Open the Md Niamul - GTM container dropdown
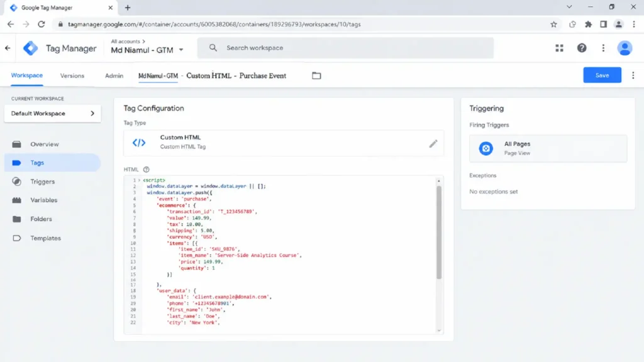The height and width of the screenshot is (362, 644). [x=147, y=50]
